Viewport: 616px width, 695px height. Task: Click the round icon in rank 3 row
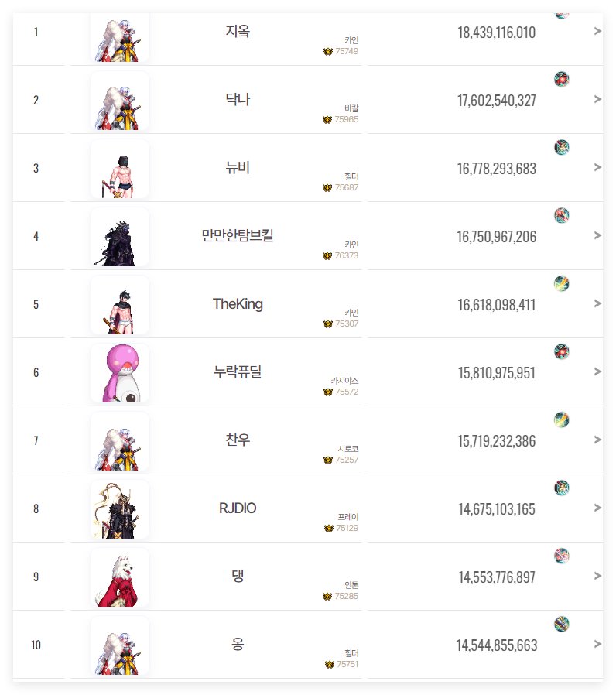562,147
